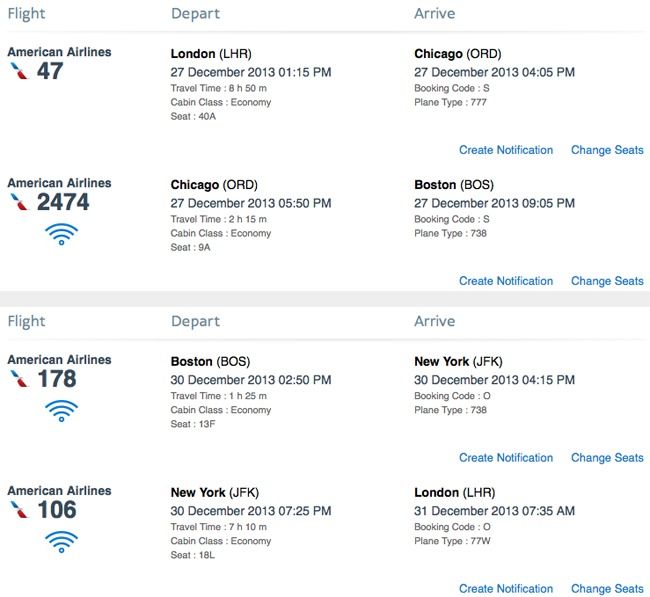Click the American Airlines logo beside flight 2474
Viewport: 650px width, 597px height.
19,202
